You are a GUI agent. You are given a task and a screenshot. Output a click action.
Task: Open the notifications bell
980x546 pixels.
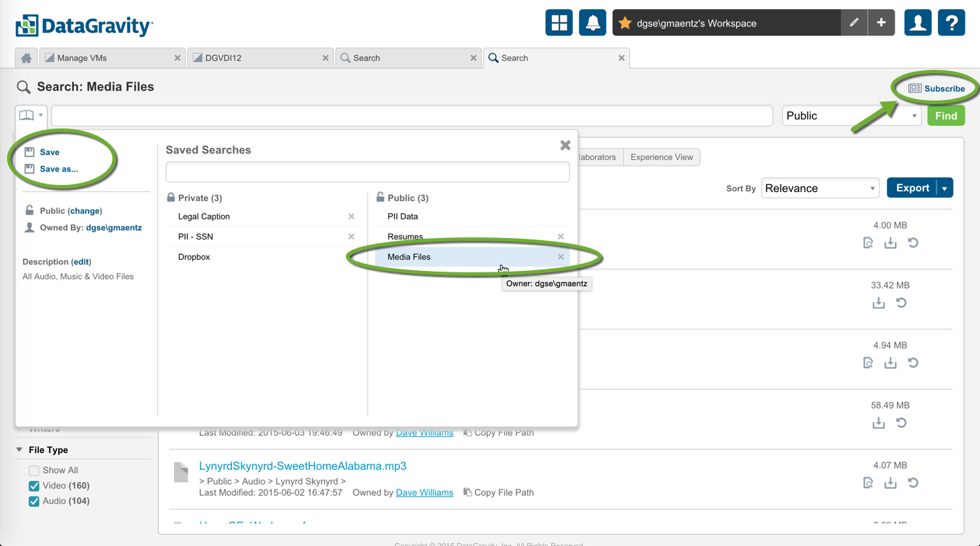click(x=592, y=22)
